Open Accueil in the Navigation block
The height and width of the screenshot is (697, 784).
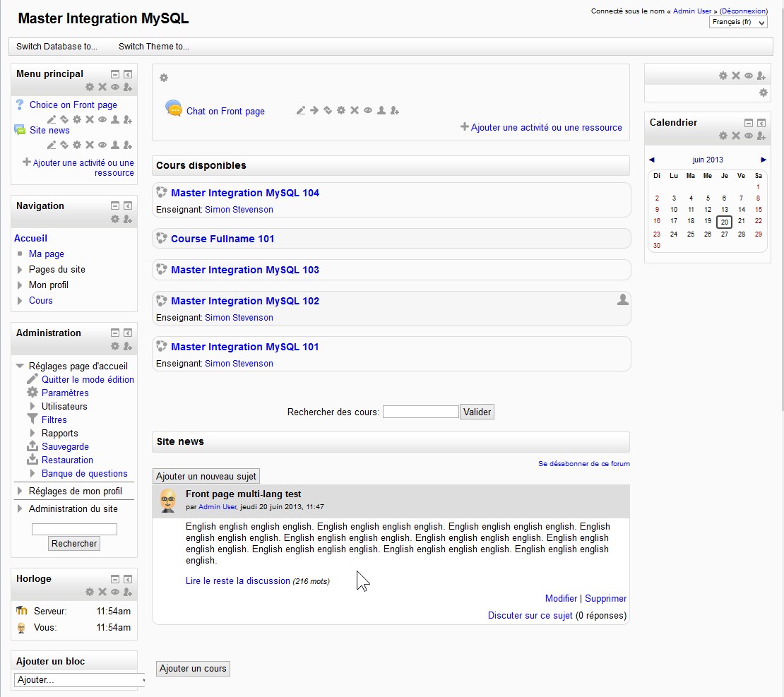point(30,239)
